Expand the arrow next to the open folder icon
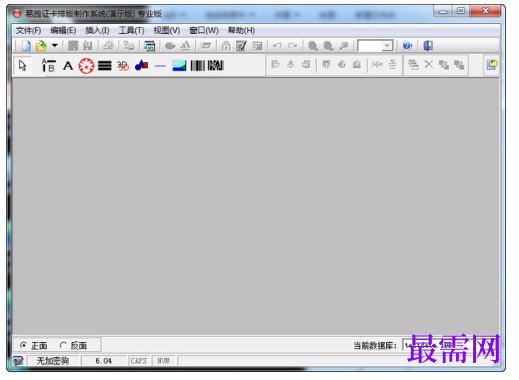 (x=55, y=45)
